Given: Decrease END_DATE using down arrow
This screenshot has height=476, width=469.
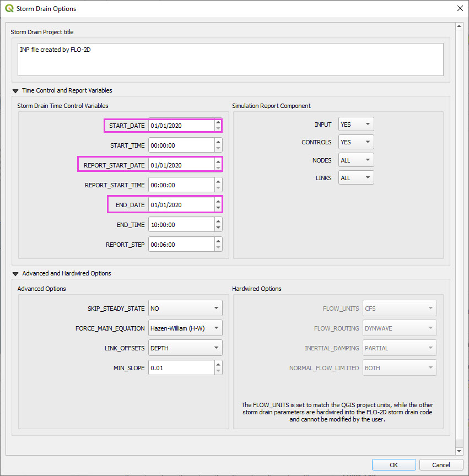Looking at the screenshot, I should 218,208.
